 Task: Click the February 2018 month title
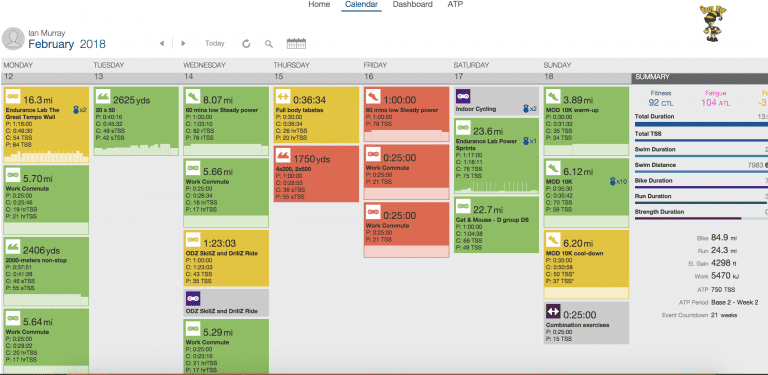point(67,45)
